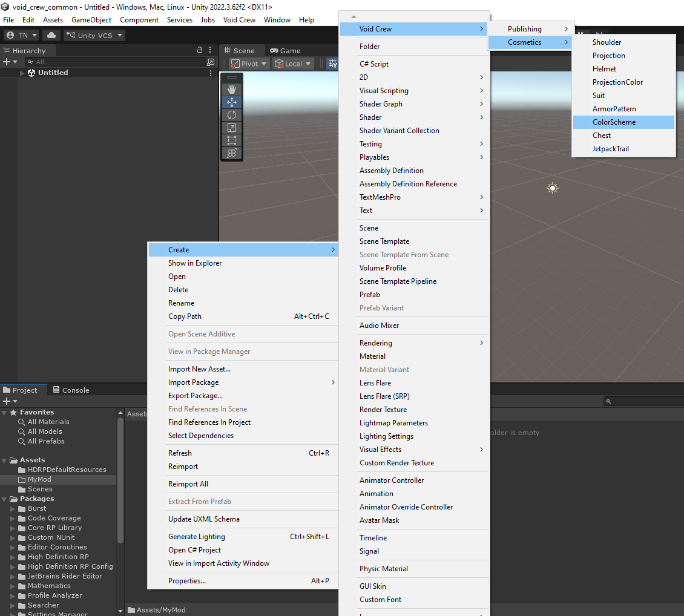This screenshot has width=684, height=616.
Task: Toggle grid snapping in Scene toolbar
Action: [x=333, y=64]
